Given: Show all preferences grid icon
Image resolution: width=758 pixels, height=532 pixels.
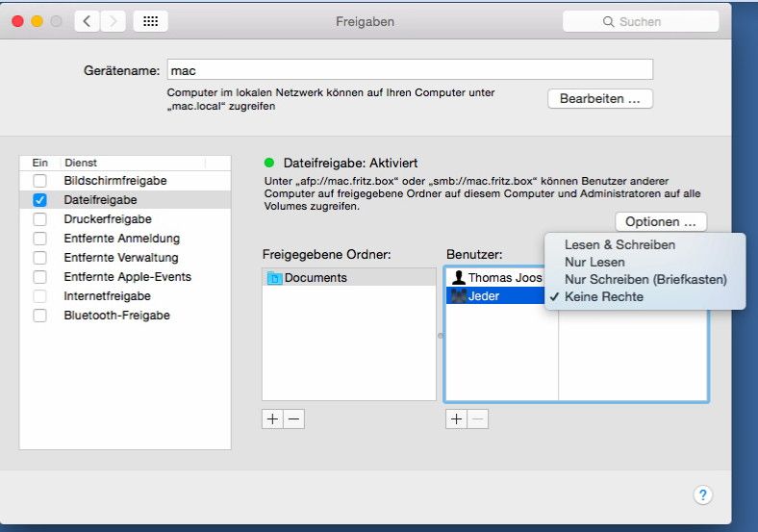Looking at the screenshot, I should tap(150, 21).
